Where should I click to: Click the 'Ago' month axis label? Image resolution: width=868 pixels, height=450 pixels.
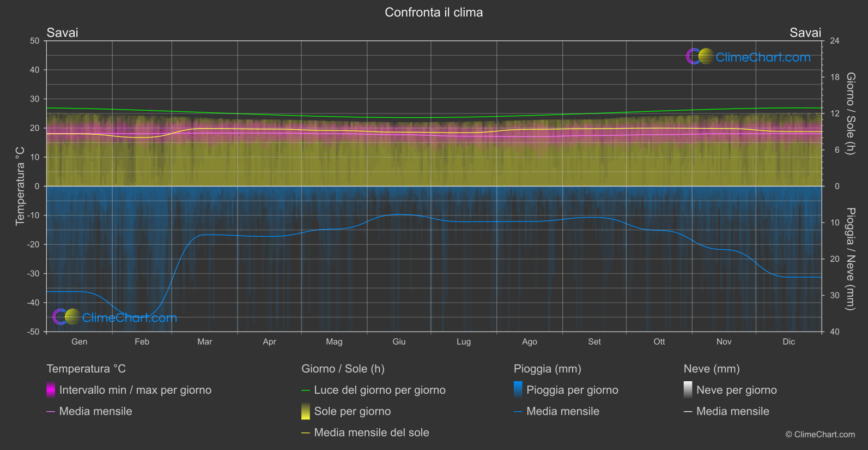530,341
